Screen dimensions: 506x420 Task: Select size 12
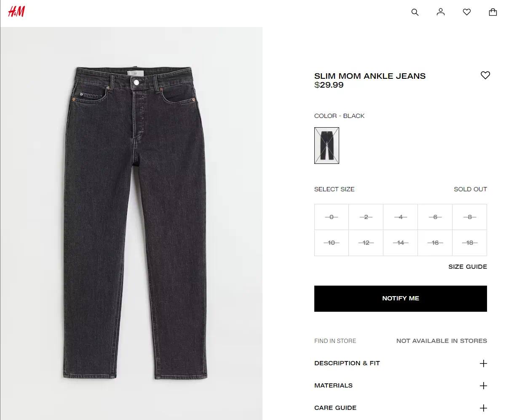(x=366, y=243)
